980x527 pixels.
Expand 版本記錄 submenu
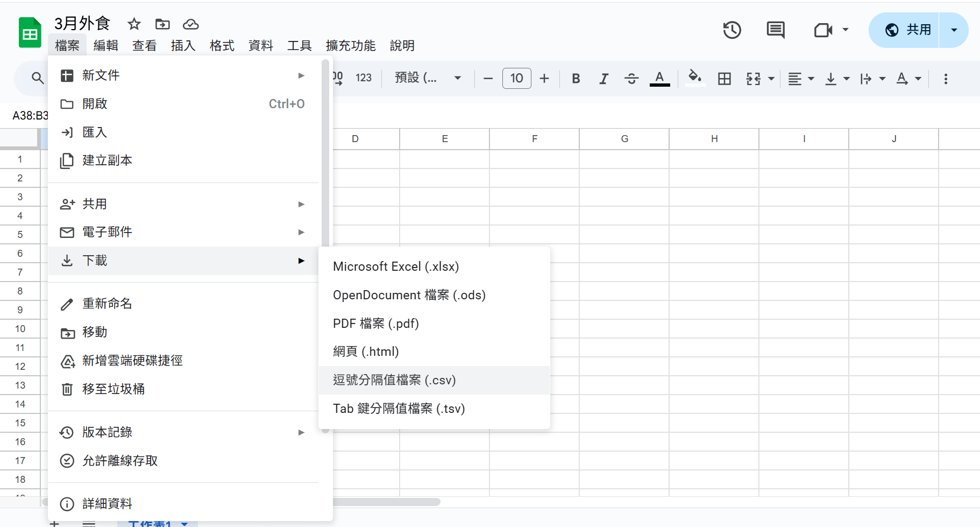click(x=183, y=432)
